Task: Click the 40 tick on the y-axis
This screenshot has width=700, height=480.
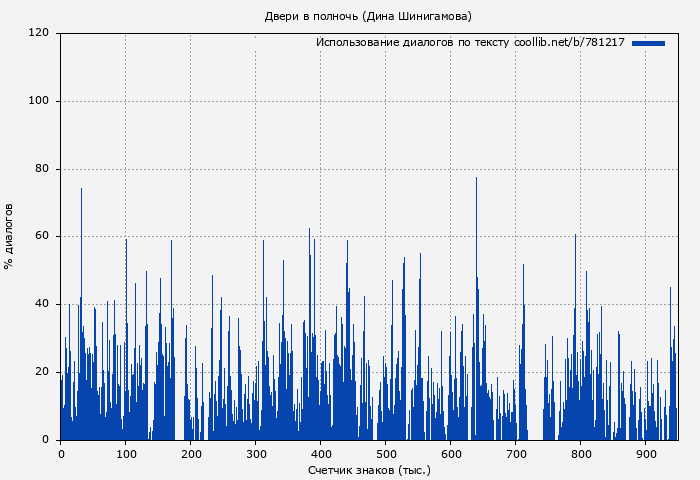Action: click(42, 304)
